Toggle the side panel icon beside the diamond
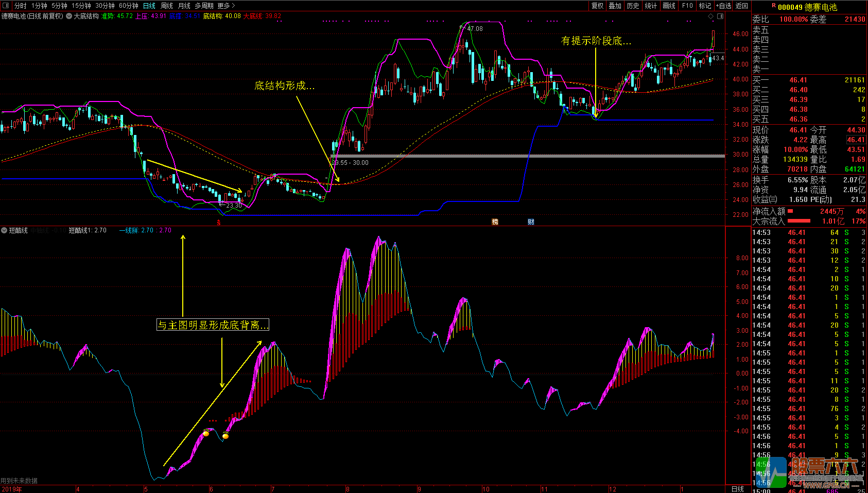This screenshot has height=493, width=868. pos(720,16)
